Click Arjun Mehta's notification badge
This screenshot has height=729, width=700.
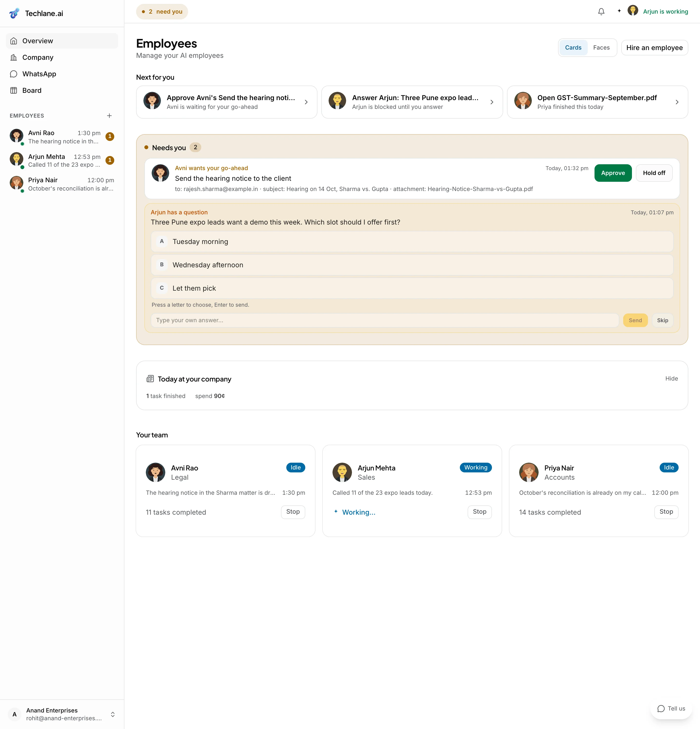coord(110,160)
